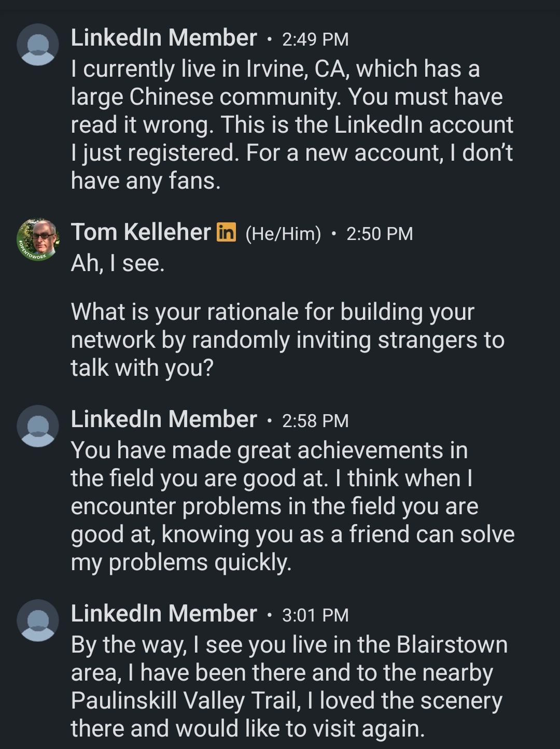The image size is (560, 749).
Task: Tap anonymous avatar on the 2:49 PM message
Action: (38, 45)
